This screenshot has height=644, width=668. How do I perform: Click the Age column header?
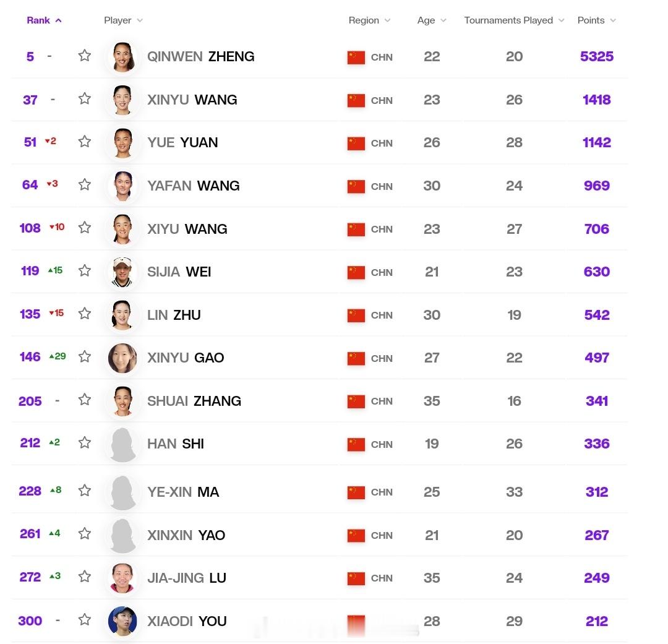(x=432, y=20)
